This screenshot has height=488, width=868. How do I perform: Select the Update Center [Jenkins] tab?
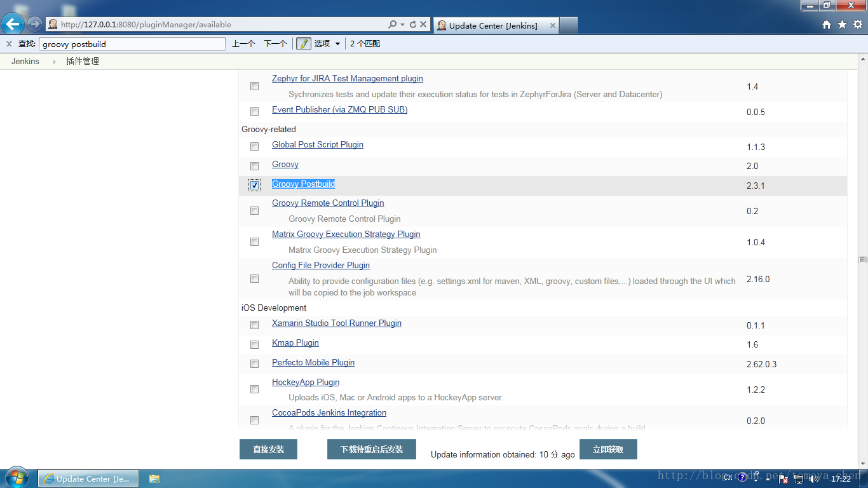(496, 25)
